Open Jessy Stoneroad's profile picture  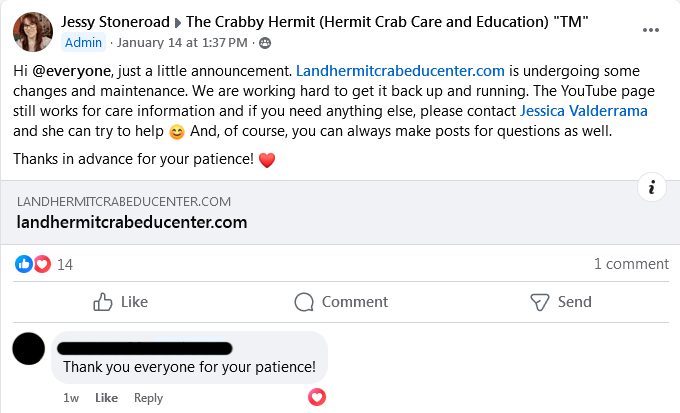(32, 31)
